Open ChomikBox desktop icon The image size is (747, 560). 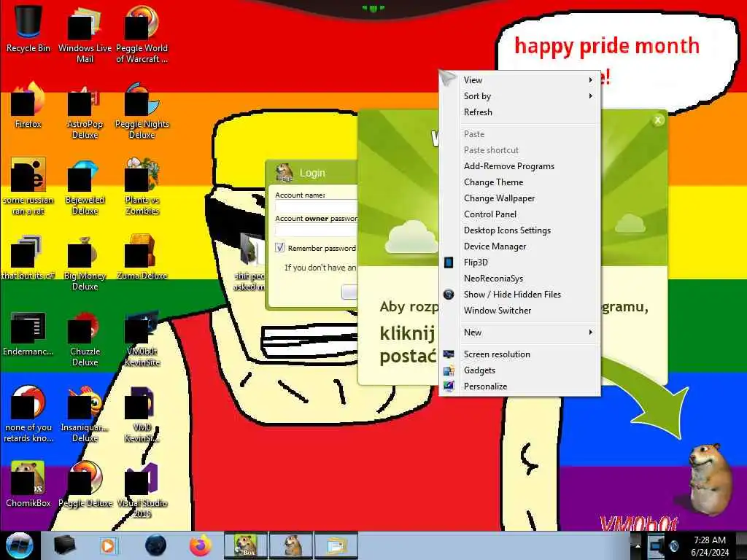click(x=28, y=484)
